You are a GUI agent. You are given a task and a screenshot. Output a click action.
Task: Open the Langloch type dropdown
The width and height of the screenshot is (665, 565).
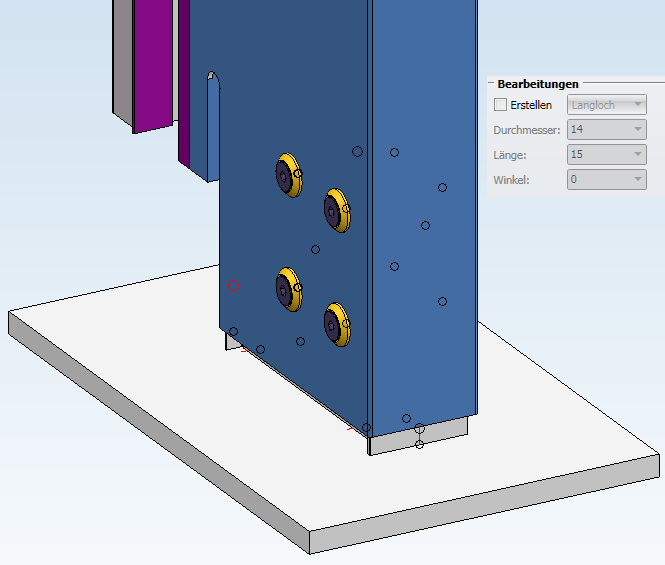pyautogui.click(x=606, y=105)
